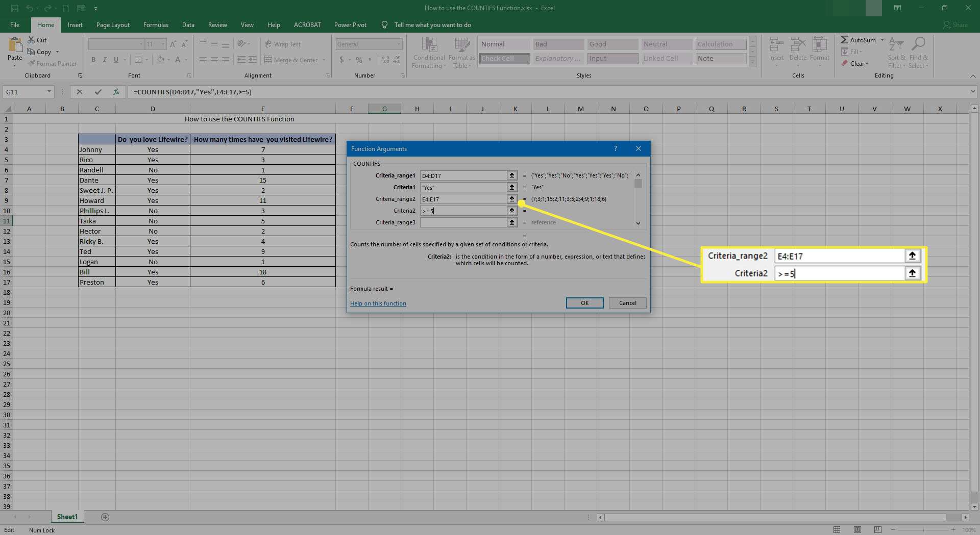
Task: Click the Format cells icon
Action: tap(820, 45)
